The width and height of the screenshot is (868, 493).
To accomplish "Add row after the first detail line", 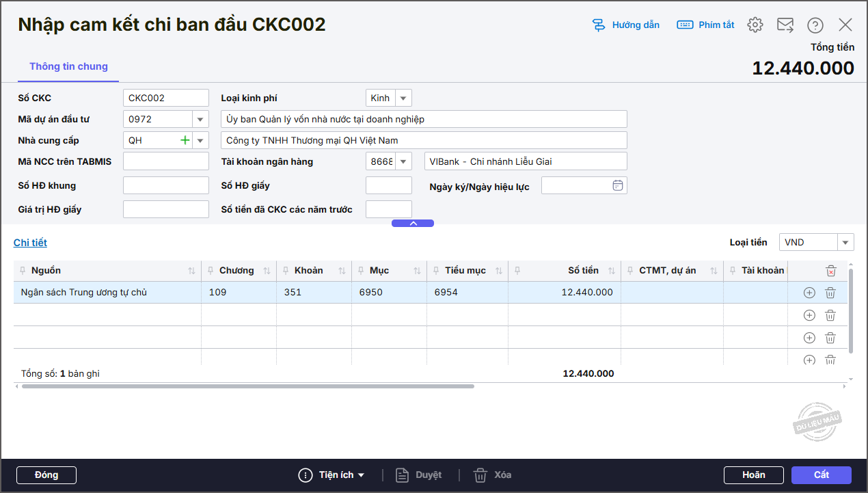I will click(x=809, y=293).
